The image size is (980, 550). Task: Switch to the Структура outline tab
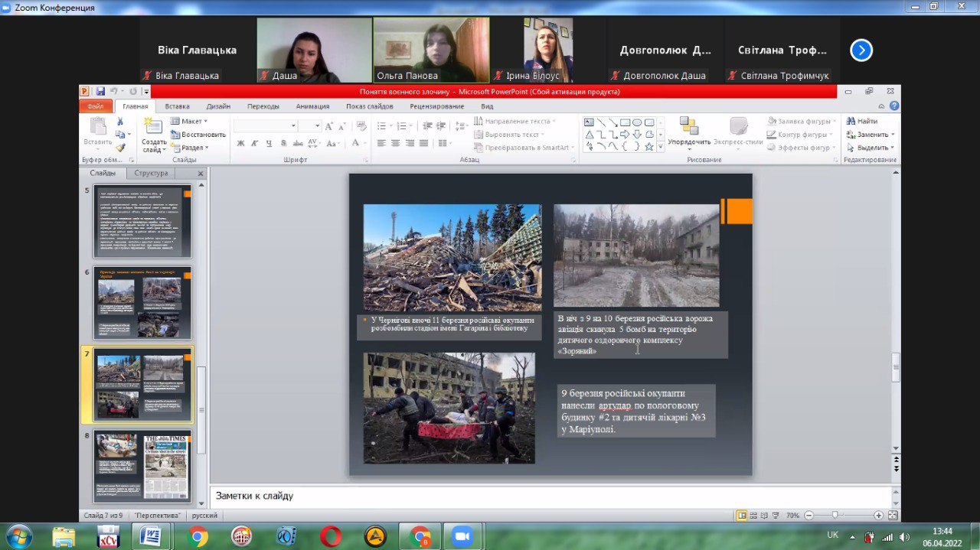coord(151,174)
